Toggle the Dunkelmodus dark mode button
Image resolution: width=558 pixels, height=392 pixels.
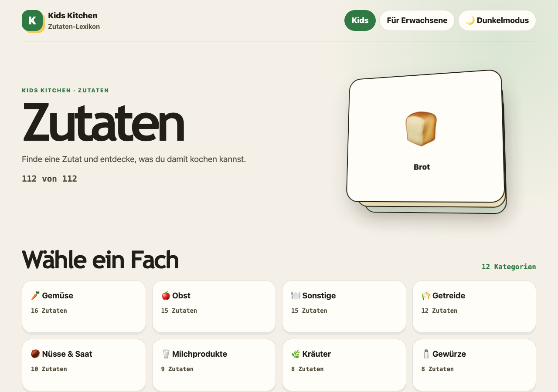pos(497,20)
